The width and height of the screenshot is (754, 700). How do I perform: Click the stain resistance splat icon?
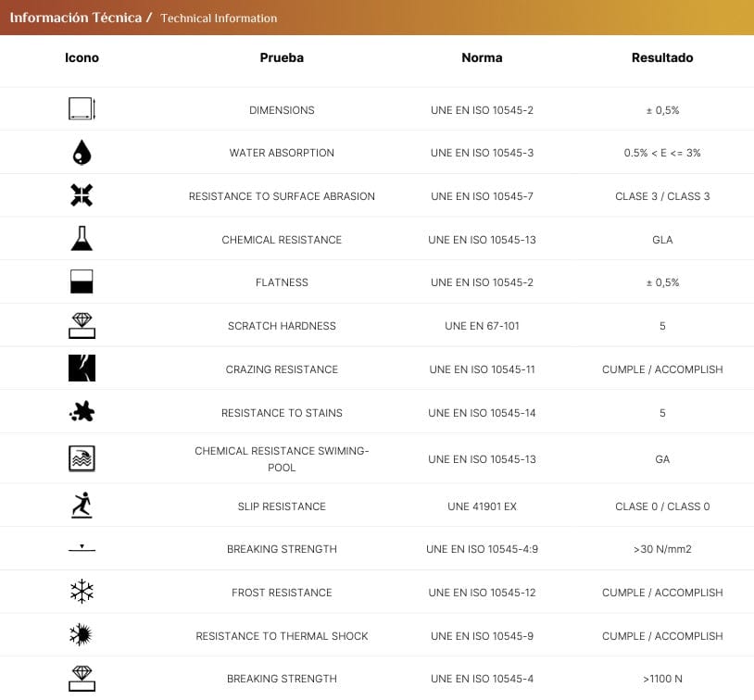[82, 413]
